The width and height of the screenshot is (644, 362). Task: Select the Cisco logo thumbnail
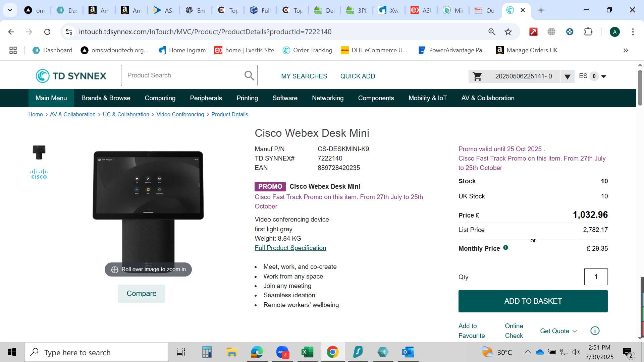39,174
